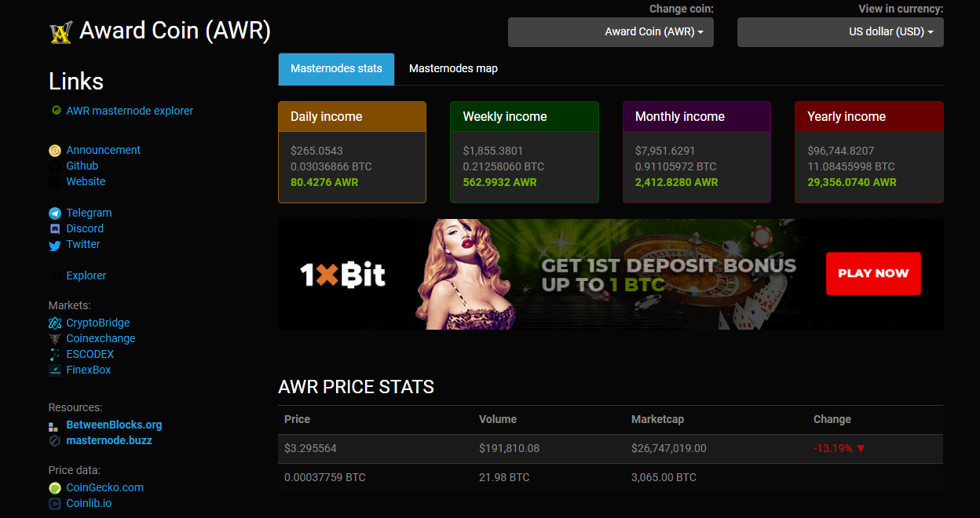Open the masternode.buzz resource link

[x=109, y=440]
